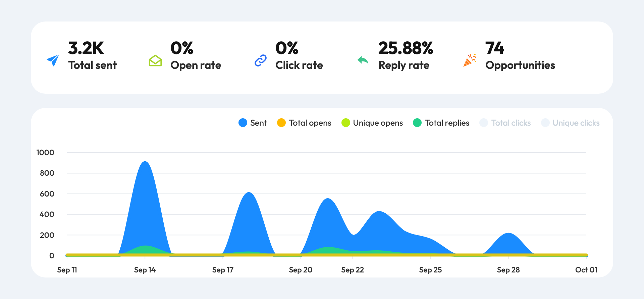Hide Unique opens series in chart

coord(372,123)
